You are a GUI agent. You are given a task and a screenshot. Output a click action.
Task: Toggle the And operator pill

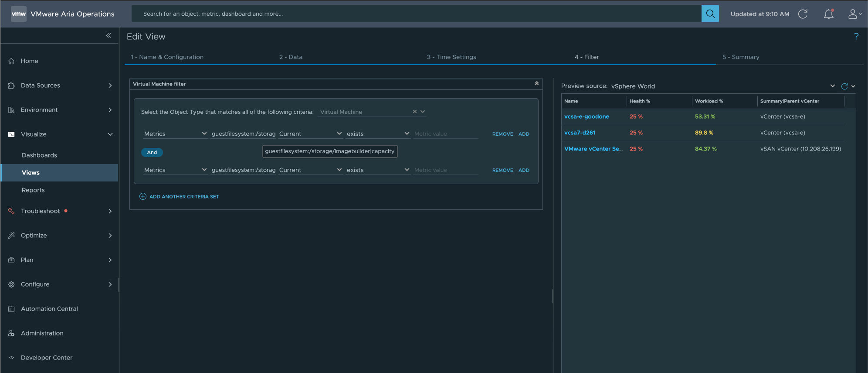pos(152,152)
